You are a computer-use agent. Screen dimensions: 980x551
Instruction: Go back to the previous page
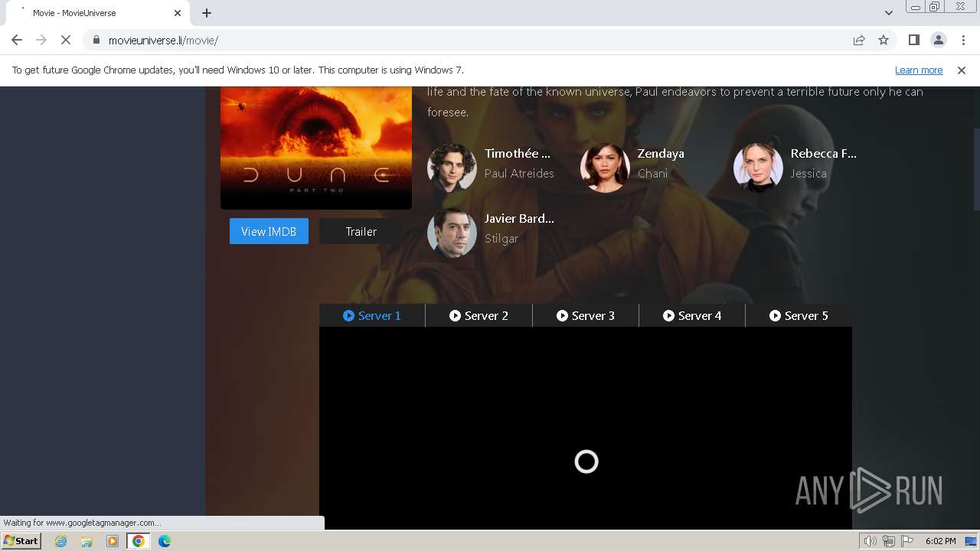[x=17, y=41]
